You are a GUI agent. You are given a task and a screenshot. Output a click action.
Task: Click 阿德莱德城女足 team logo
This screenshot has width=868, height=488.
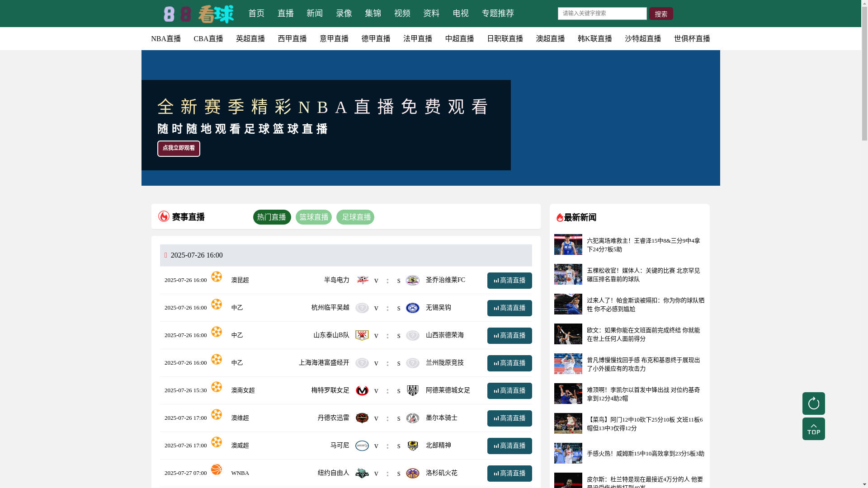click(412, 390)
